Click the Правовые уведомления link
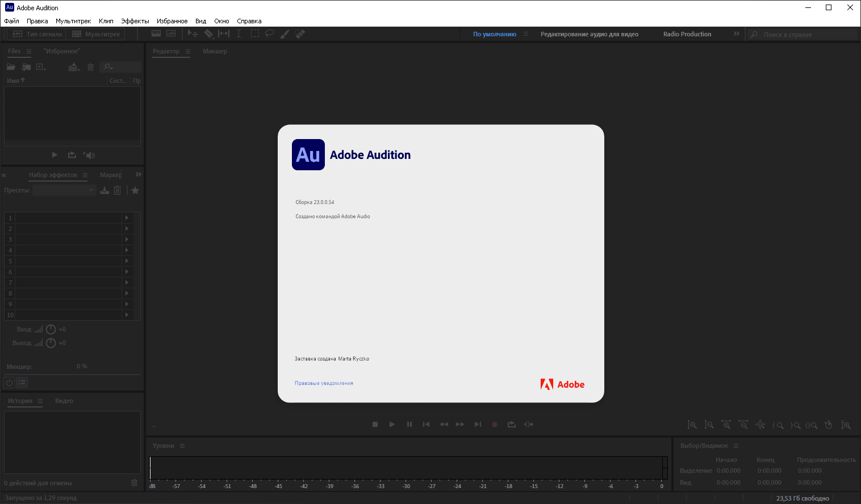861x504 pixels. pyautogui.click(x=324, y=383)
